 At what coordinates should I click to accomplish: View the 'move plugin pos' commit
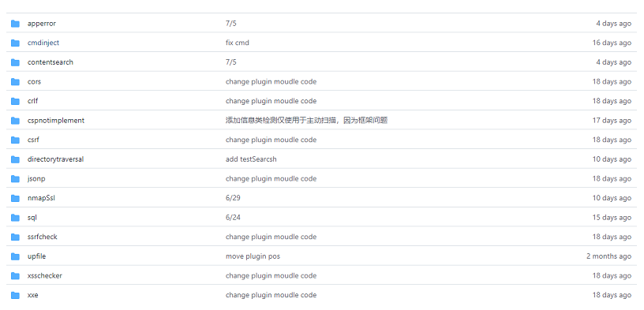(x=253, y=256)
